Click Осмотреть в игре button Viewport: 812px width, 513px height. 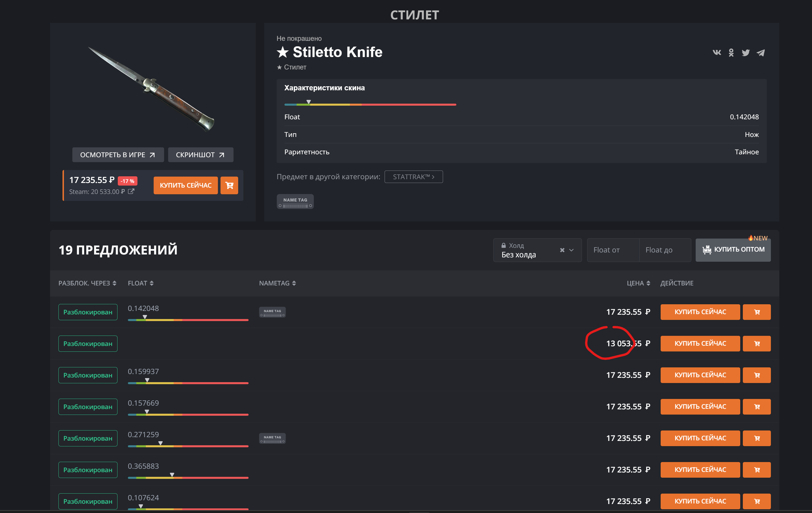[118, 155]
